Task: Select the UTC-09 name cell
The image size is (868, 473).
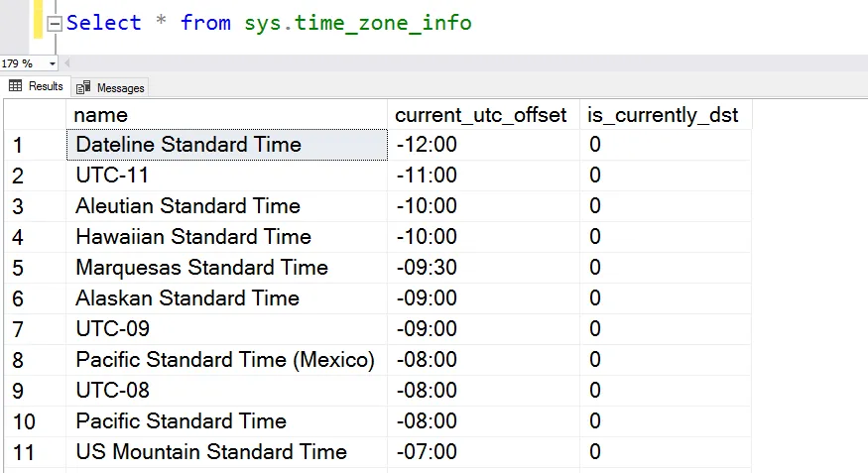Action: (x=227, y=329)
